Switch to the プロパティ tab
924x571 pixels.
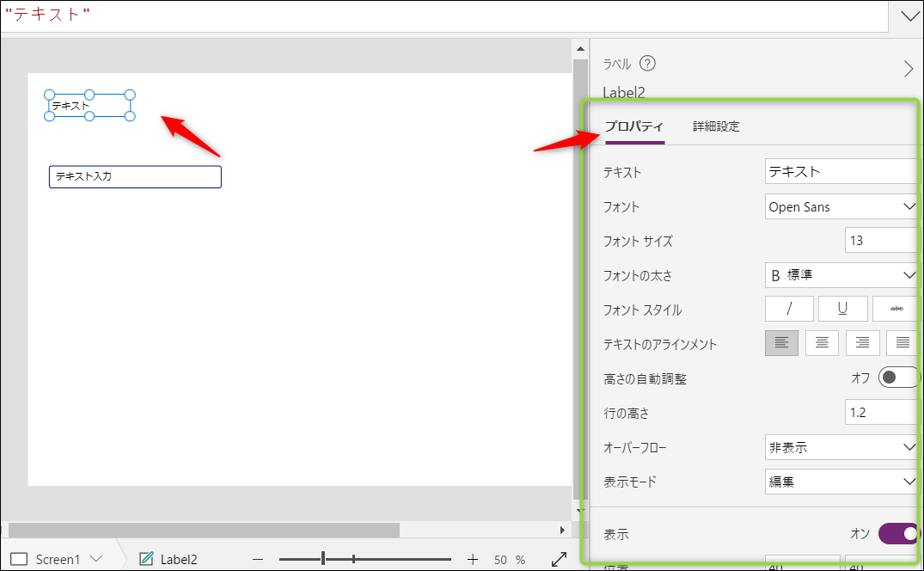[x=634, y=126]
